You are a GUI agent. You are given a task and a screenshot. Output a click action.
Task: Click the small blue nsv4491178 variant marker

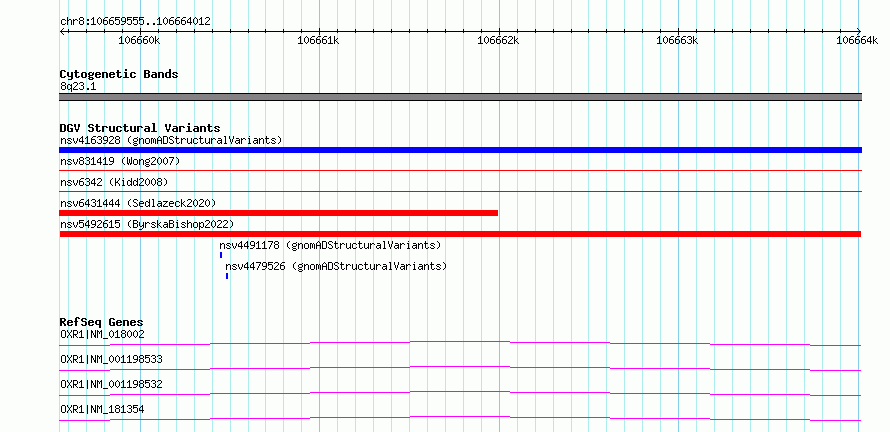[221, 255]
